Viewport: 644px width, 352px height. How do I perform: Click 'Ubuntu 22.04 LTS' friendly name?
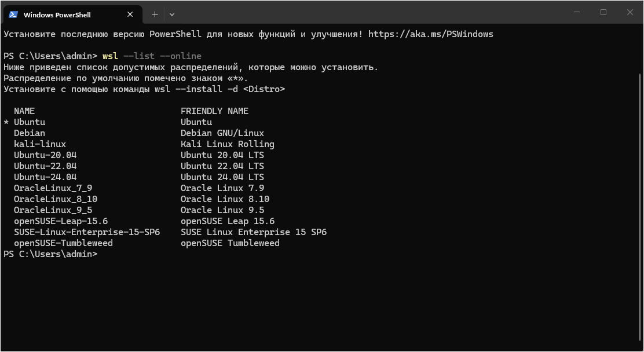coord(222,166)
